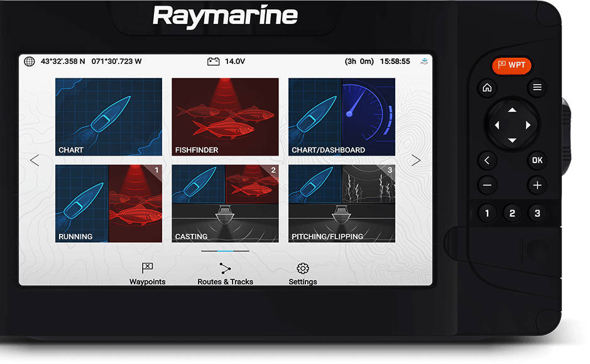
Task: Launch the PITCHING/FLIPPING page tile
Action: (x=342, y=203)
